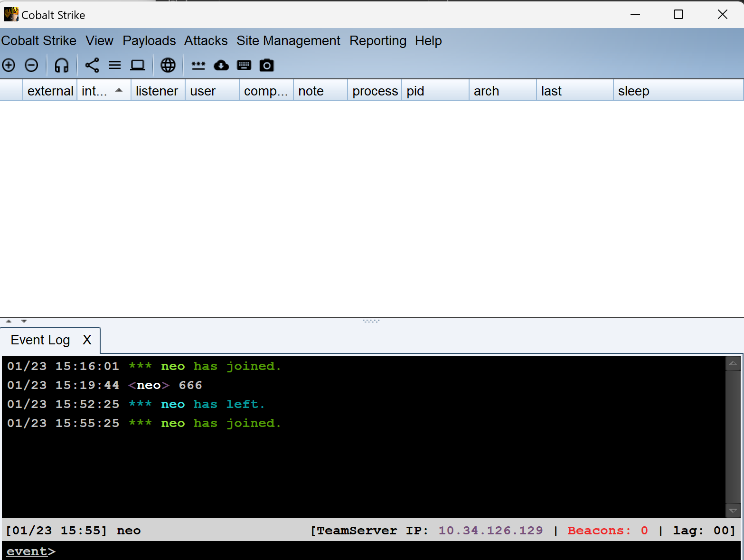Sort by arch column header
Screen dimensions: 744x560
(x=503, y=91)
